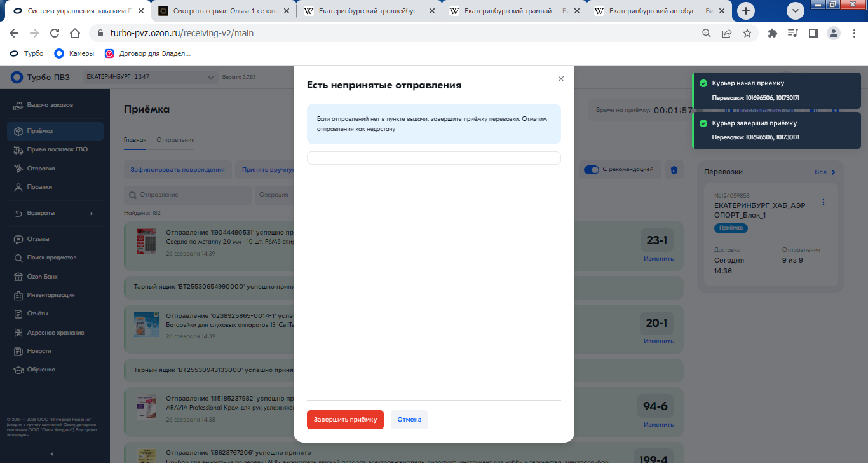The height and width of the screenshot is (463, 868).
Task: Click the trash icon next to С рекомендацией
Action: coord(674,170)
